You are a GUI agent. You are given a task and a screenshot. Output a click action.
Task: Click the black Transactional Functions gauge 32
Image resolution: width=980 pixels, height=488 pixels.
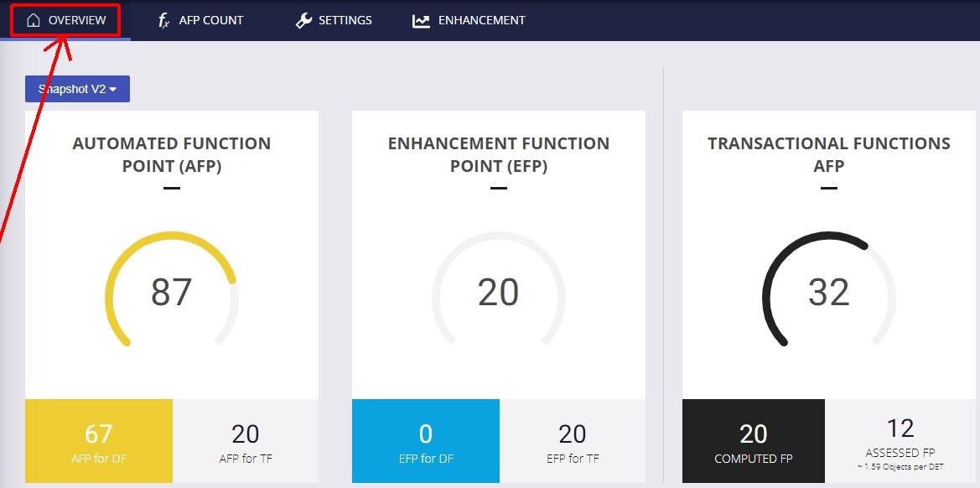click(x=829, y=293)
